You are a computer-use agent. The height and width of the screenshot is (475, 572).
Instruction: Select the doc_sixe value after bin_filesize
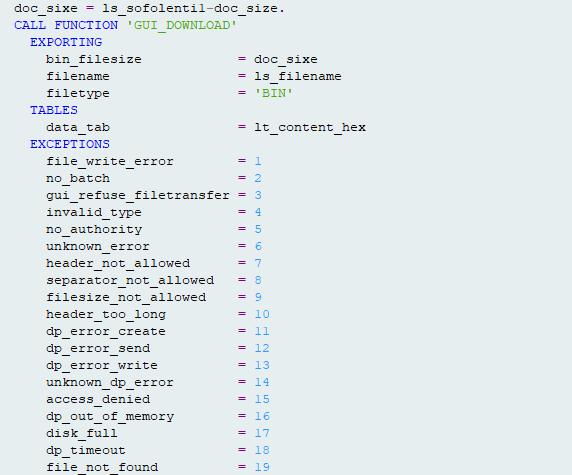(x=286, y=59)
